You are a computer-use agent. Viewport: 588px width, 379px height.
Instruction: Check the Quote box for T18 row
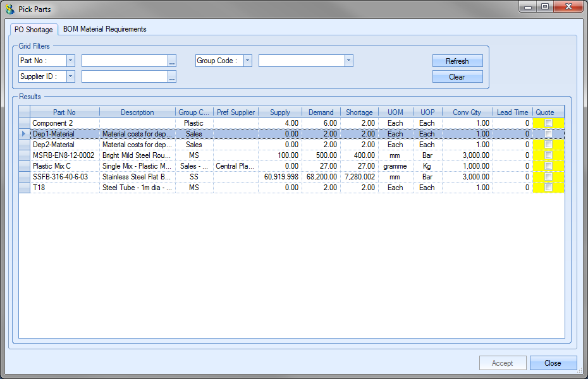[548, 188]
